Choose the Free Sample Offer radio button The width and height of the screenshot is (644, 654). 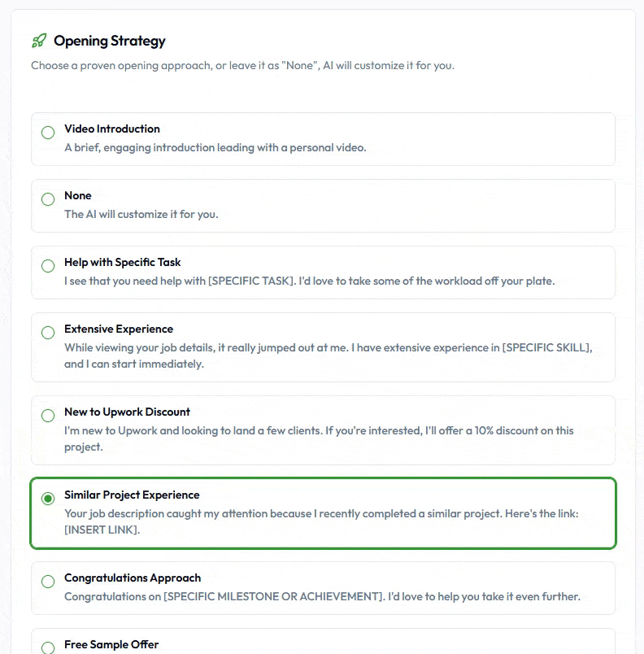pyautogui.click(x=48, y=647)
